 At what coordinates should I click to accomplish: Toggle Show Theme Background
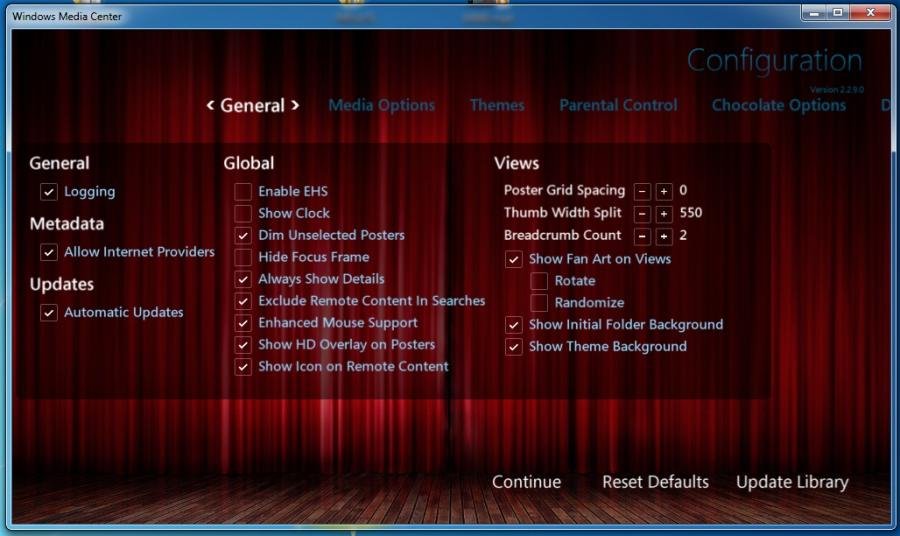(x=514, y=347)
